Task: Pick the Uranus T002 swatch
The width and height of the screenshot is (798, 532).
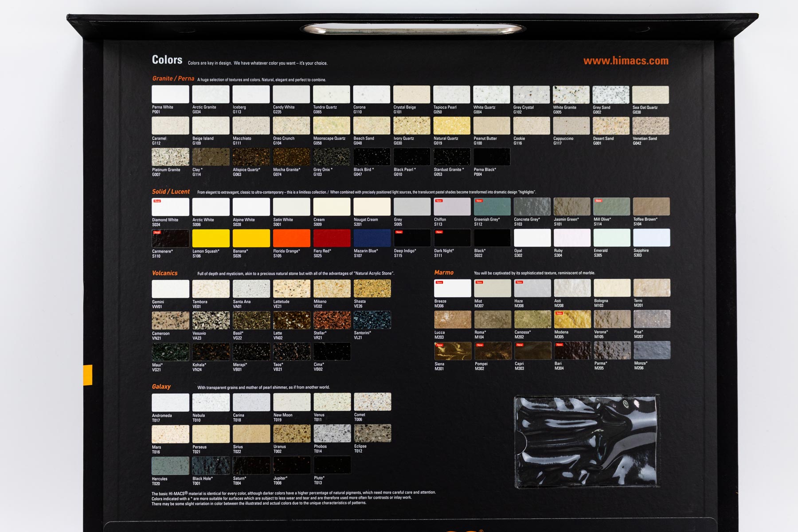Action: point(292,434)
